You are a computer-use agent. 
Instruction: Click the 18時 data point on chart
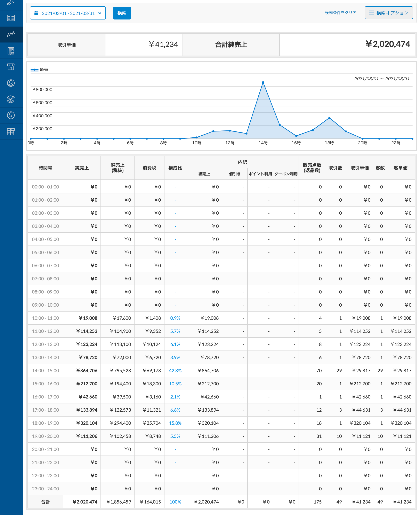click(329, 118)
